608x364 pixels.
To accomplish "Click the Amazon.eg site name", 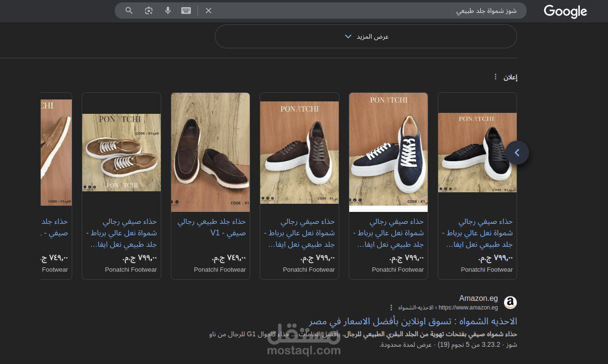I will (479, 299).
